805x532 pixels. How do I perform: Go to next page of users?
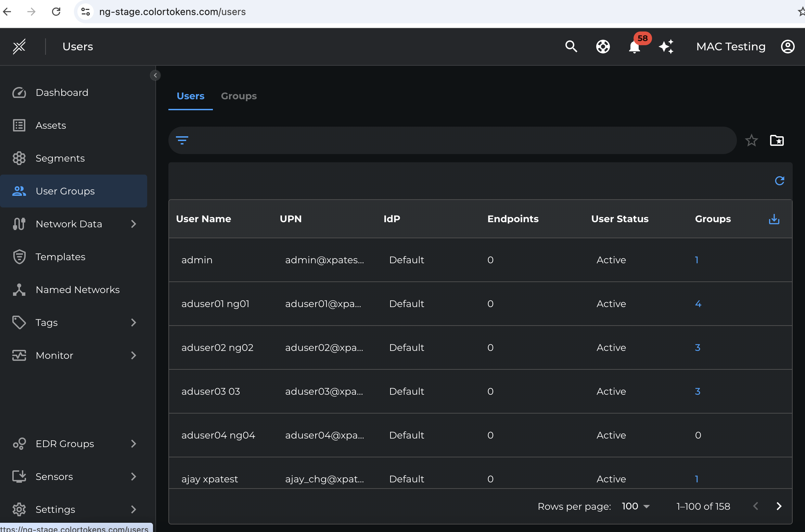[779, 506]
